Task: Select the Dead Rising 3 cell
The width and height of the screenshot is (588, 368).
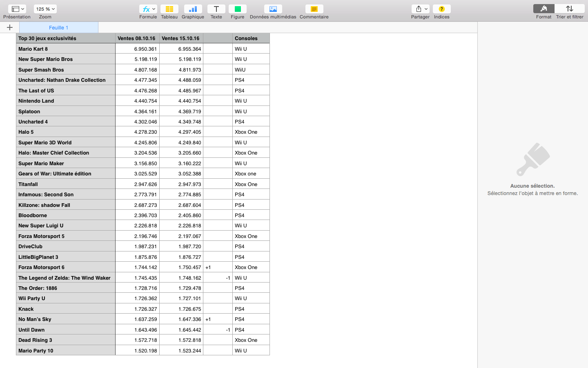Action: (x=66, y=340)
